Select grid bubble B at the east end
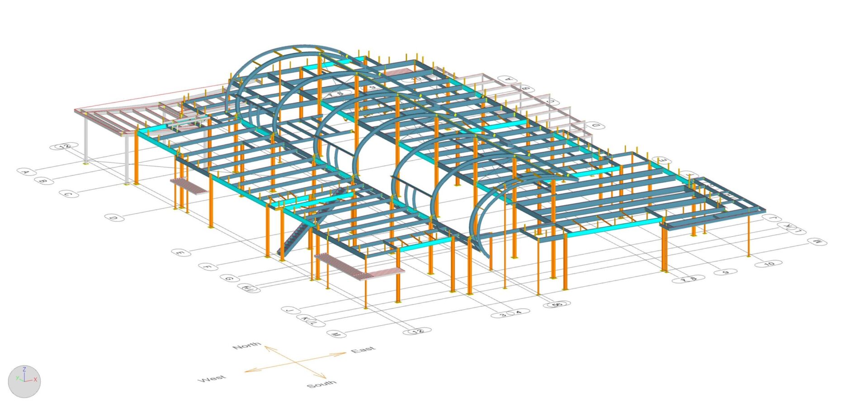This screenshot has width=868, height=406. 526,88
